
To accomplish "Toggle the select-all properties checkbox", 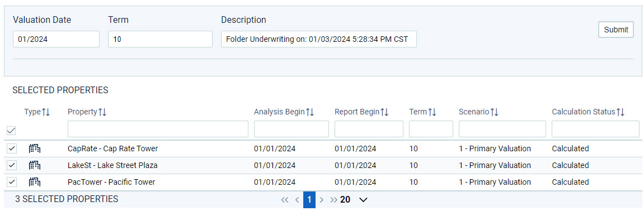I will (12, 131).
